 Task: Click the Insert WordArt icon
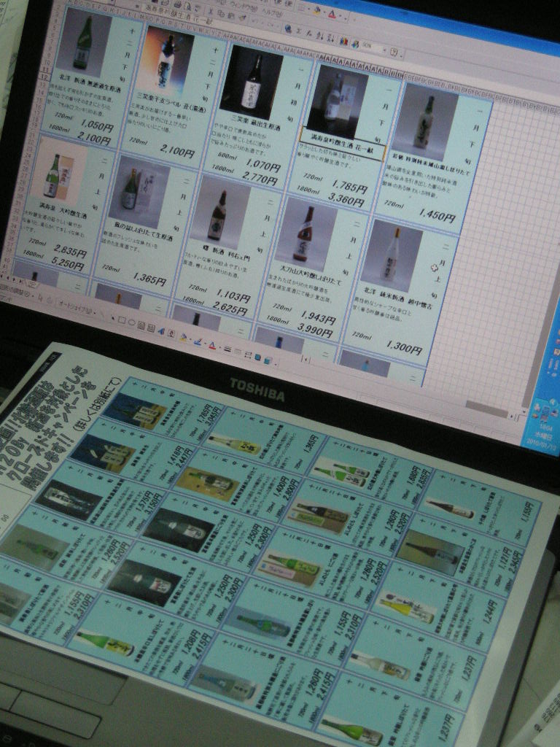tap(161, 331)
